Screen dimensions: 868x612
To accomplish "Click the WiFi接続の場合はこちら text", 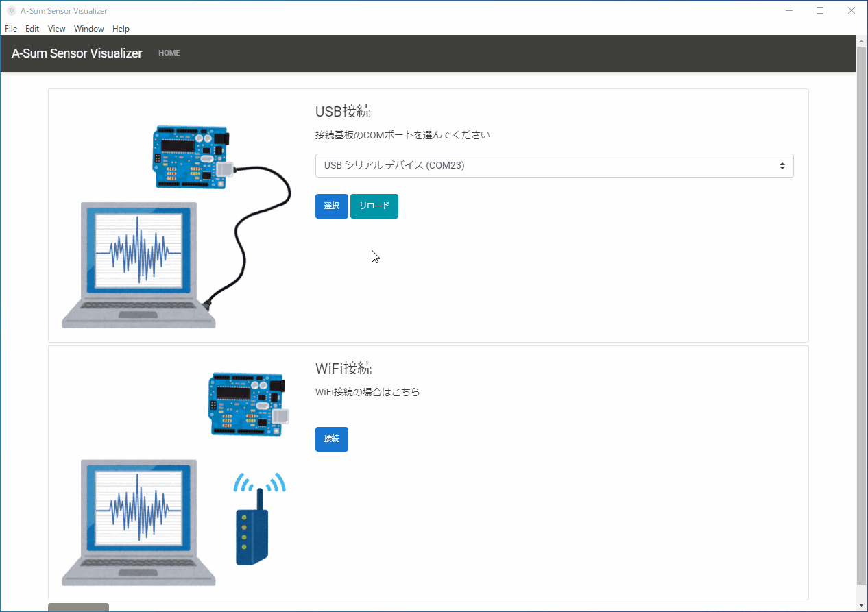I will tap(367, 392).
